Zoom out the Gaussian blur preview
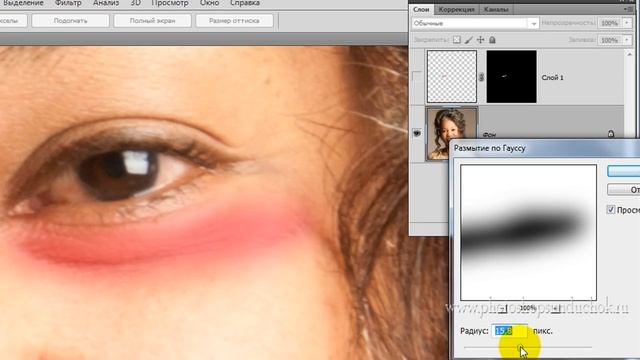This screenshot has height=360, width=640. [503, 309]
